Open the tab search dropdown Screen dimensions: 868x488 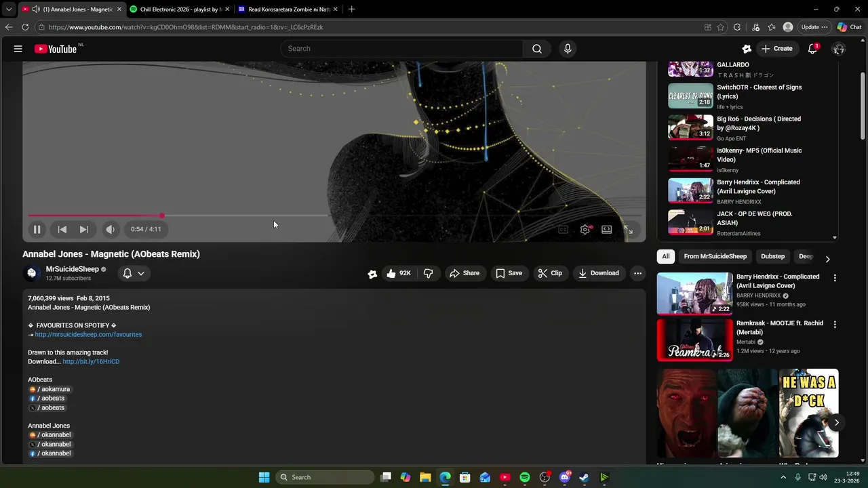click(8, 9)
